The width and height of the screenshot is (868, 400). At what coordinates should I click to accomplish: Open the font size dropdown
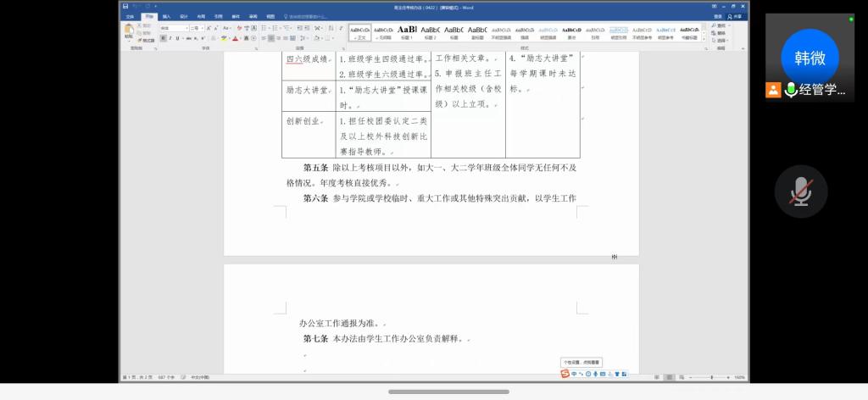point(195,28)
